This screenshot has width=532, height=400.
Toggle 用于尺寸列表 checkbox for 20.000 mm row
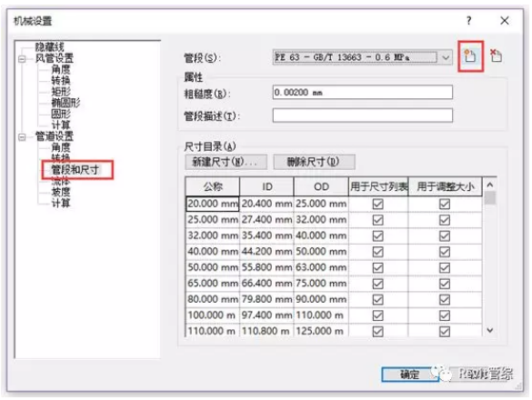[378, 205]
